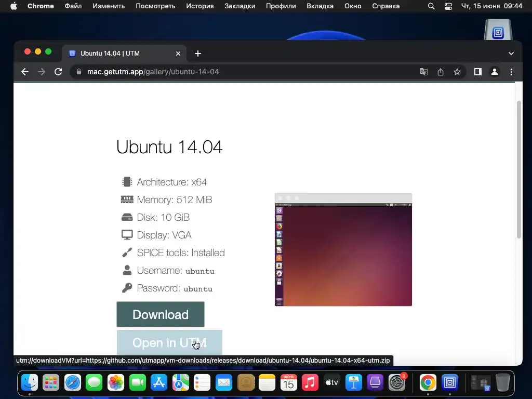This screenshot has width=532, height=399.
Task: Open the Chrome profile avatar
Action: [x=495, y=72]
